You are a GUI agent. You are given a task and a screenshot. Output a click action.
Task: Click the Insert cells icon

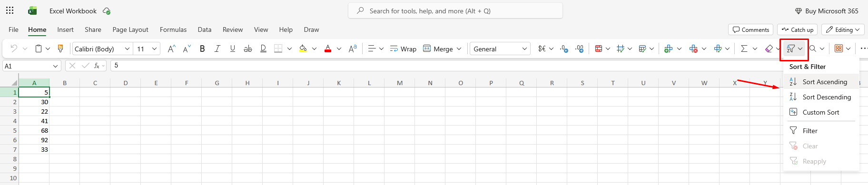tap(668, 49)
